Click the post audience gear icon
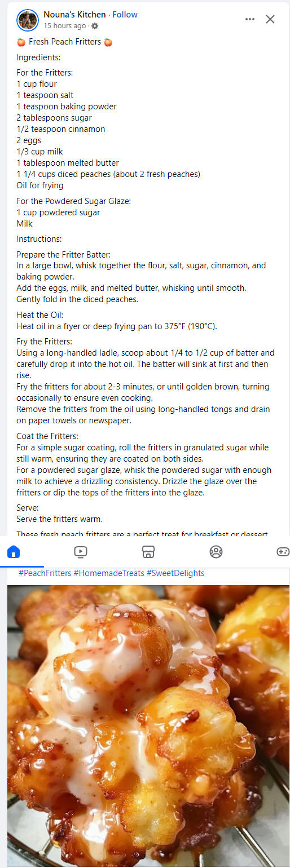290x868 pixels. (95, 26)
